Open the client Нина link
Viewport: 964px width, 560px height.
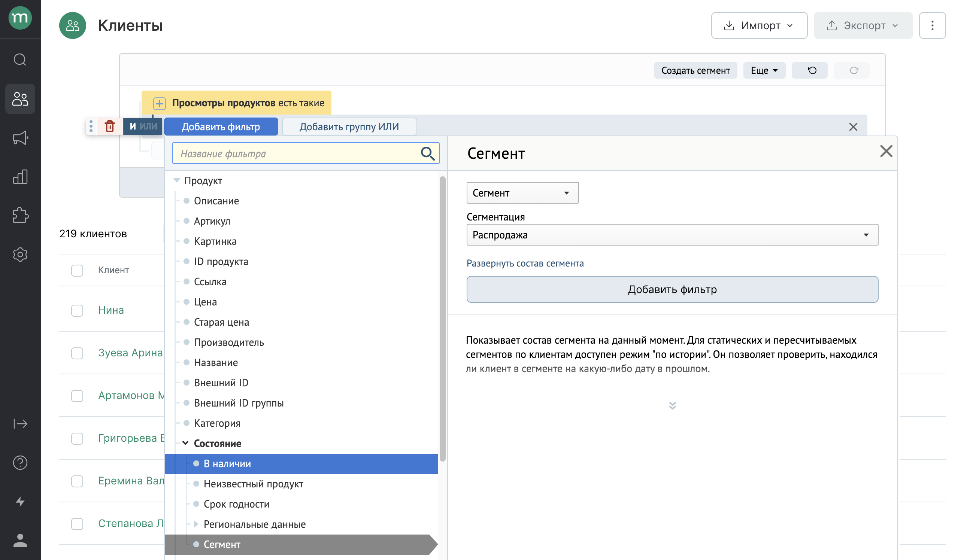click(x=111, y=310)
